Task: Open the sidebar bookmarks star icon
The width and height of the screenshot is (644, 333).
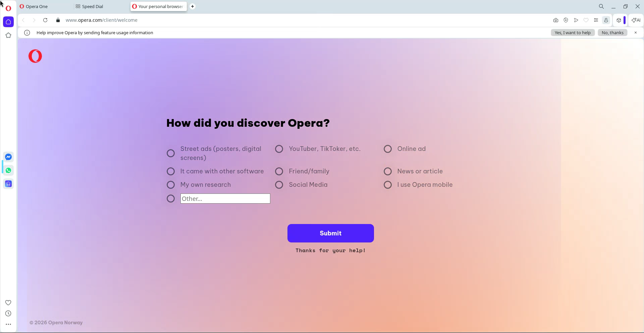Action: 8,36
